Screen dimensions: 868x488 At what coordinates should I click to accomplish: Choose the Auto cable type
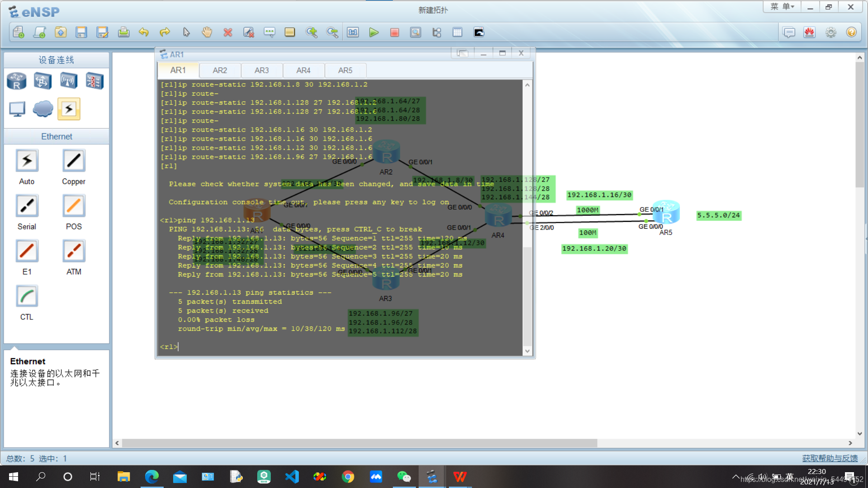click(27, 160)
